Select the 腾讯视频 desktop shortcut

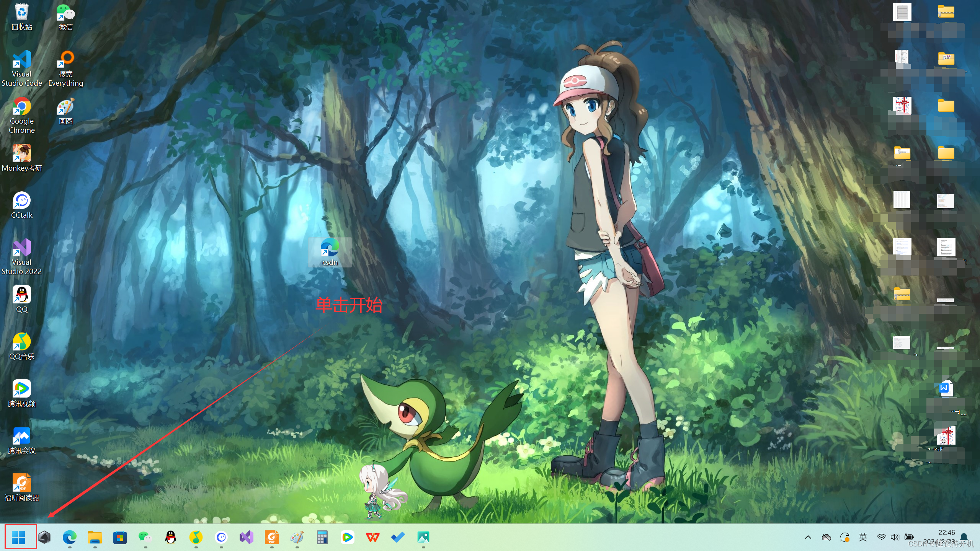pyautogui.click(x=22, y=393)
